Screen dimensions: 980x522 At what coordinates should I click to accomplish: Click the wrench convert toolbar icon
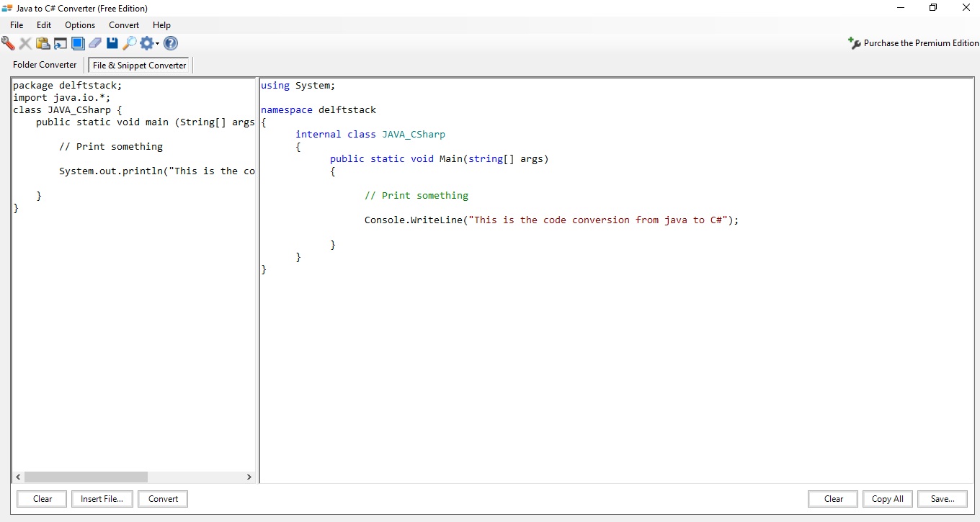click(x=8, y=43)
